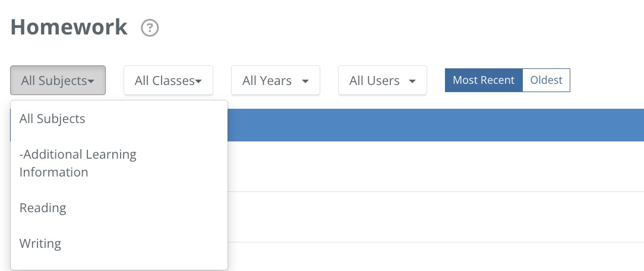Open the All Users filter dropdown
644x271 pixels.
coord(382,80)
